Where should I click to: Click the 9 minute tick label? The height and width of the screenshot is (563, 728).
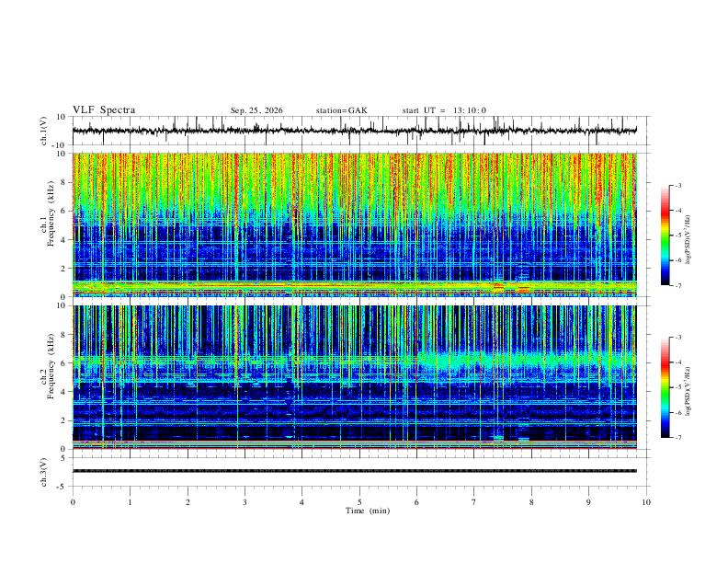tap(588, 502)
